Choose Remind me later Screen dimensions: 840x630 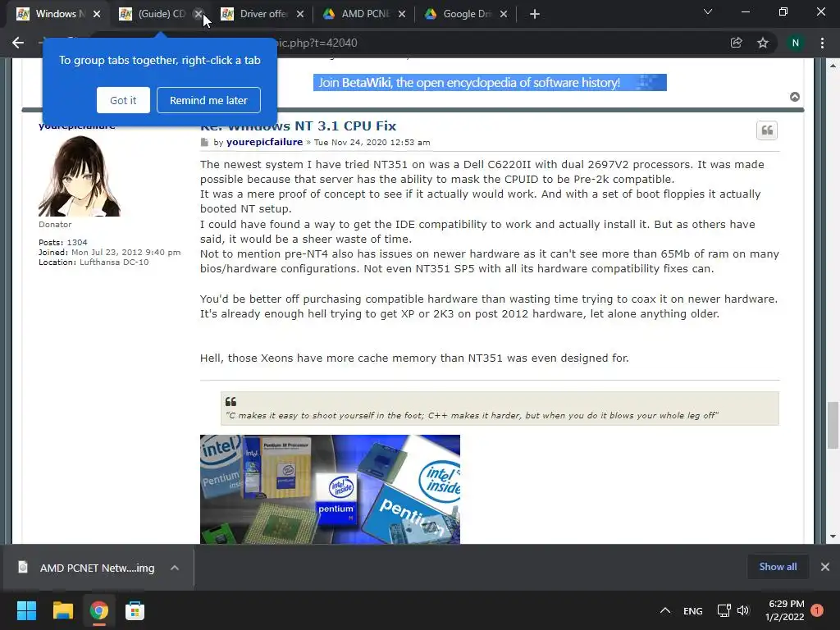pyautogui.click(x=208, y=100)
